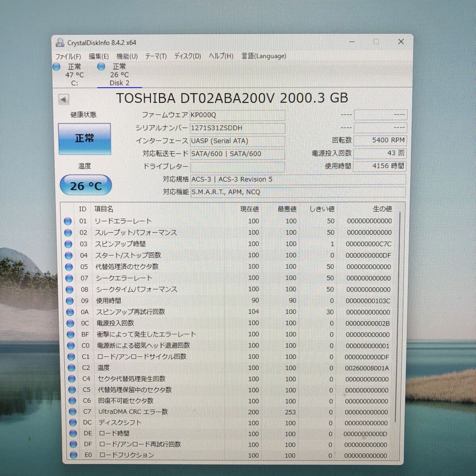The image size is (476, 476).
Task: Minimize the CrystalDiskInfo window
Action: [352, 42]
